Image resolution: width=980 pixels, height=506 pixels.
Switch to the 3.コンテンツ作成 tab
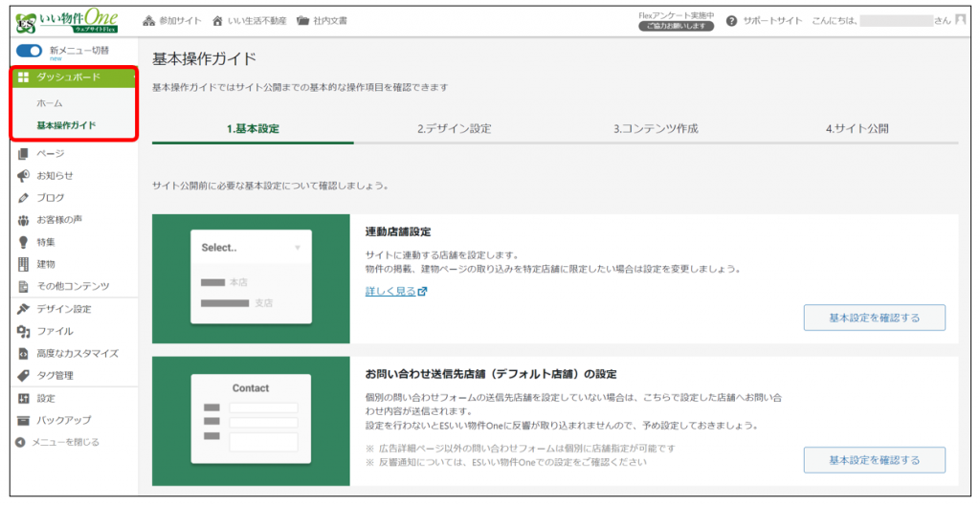[x=656, y=129]
